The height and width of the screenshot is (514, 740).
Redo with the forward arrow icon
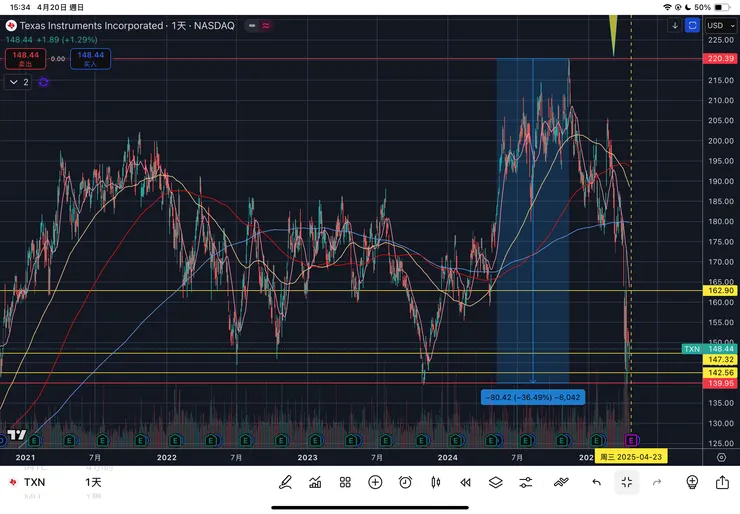(x=657, y=482)
